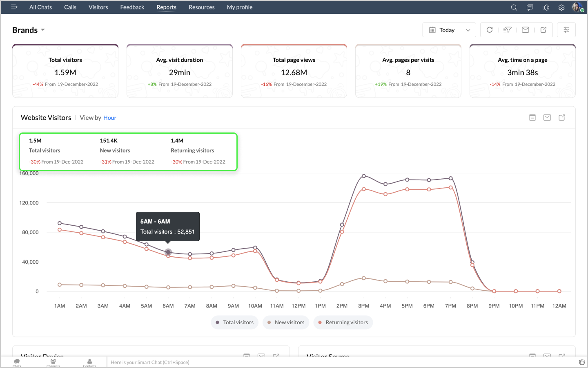Open the Today date range dropdown
Screen dimensions: 588x368
[449, 30]
